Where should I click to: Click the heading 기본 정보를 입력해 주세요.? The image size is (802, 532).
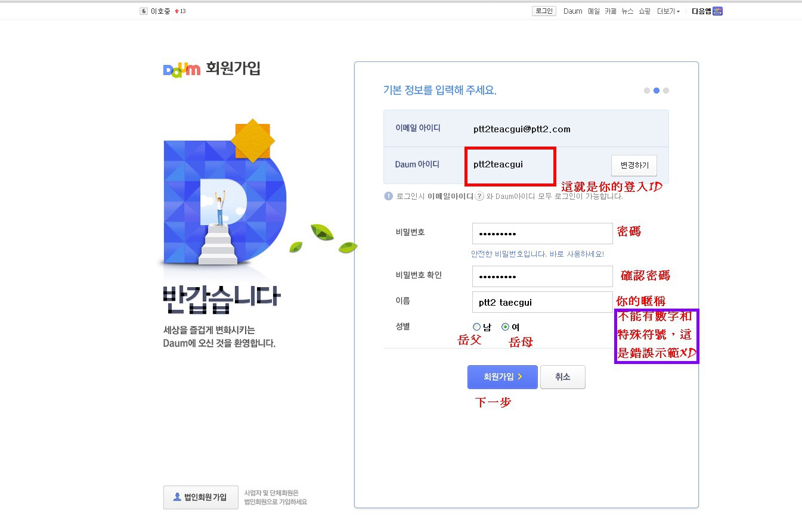(439, 91)
